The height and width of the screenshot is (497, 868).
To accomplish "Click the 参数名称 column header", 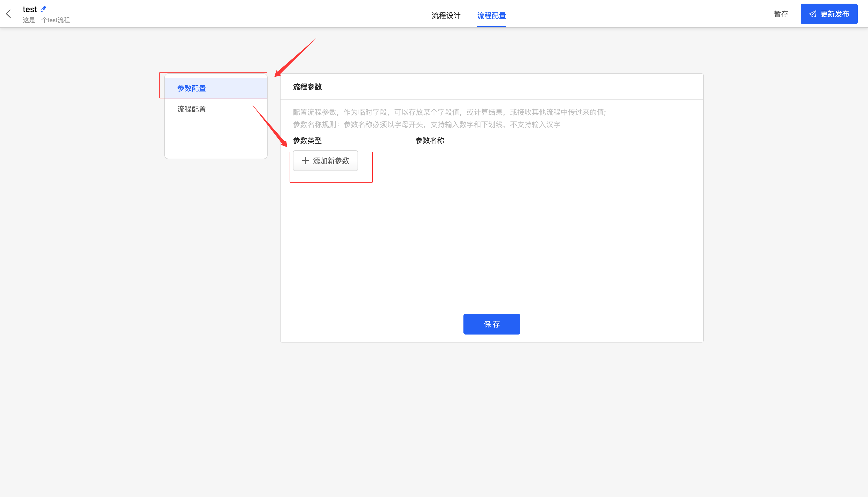I will (429, 141).
